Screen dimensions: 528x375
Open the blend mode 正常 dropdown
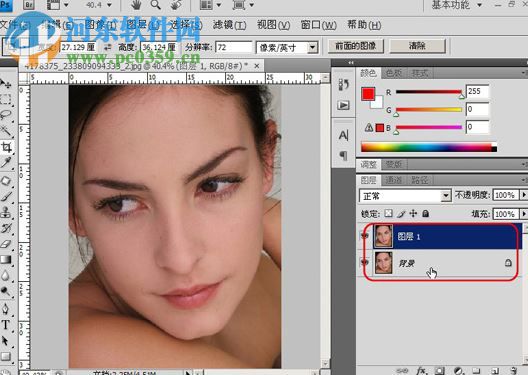pyautogui.click(x=405, y=196)
